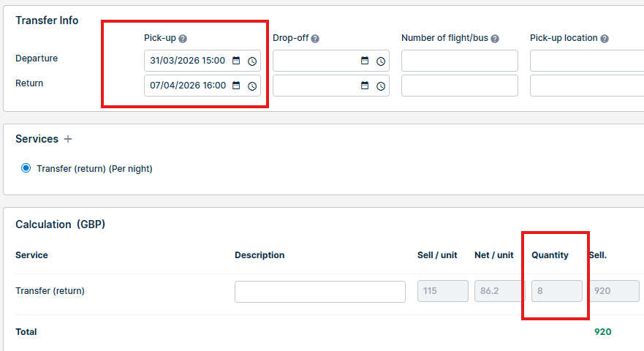The image size is (644, 351).
Task: Click help icon next to Drop-off label
Action: (315, 39)
